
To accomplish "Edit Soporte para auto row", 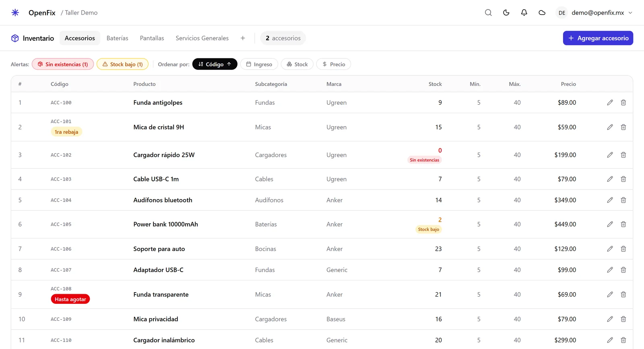I will 610,249.
